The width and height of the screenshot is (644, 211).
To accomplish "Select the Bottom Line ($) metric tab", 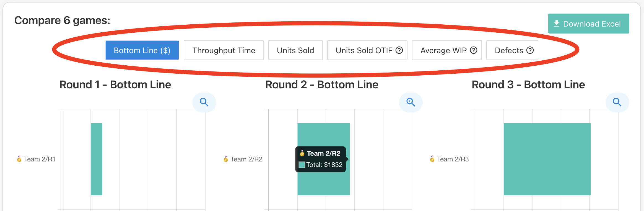I will 142,50.
